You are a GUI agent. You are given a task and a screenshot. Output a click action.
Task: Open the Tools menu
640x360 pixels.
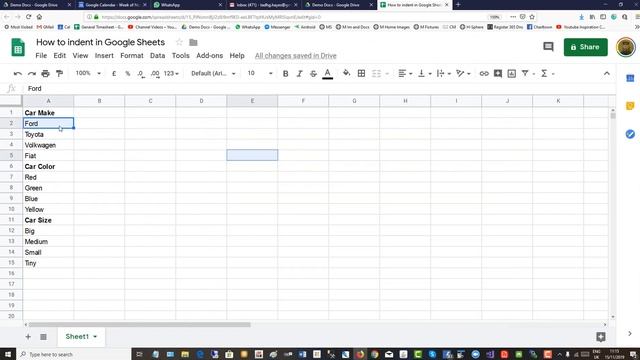click(x=180, y=56)
